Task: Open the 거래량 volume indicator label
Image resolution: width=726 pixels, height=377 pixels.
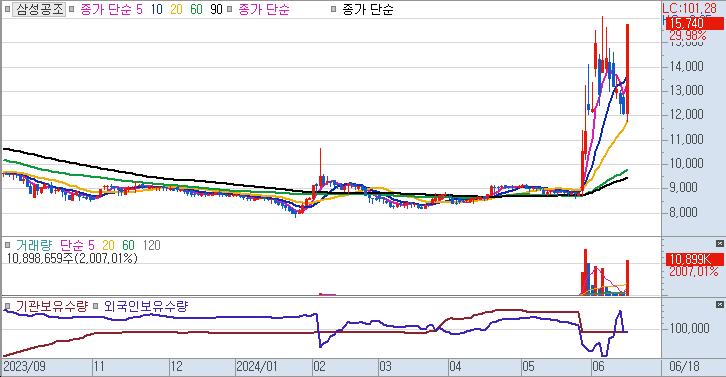Action: click(34, 245)
